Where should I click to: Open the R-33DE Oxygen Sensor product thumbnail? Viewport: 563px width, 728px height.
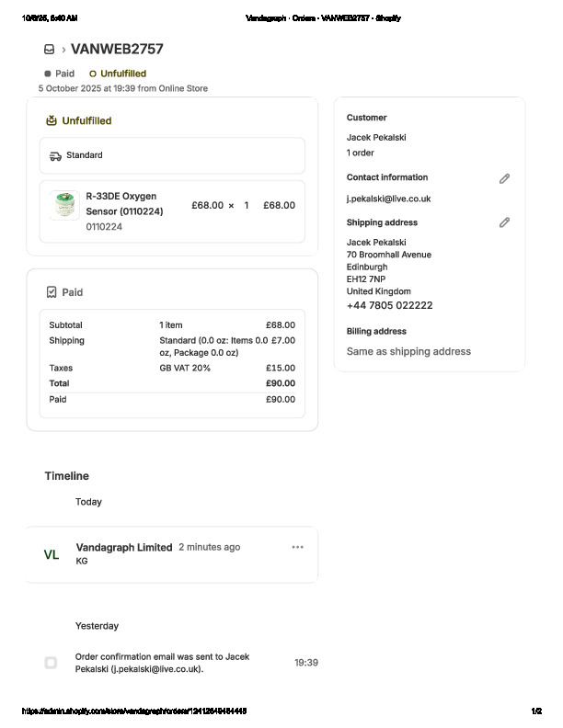64,205
